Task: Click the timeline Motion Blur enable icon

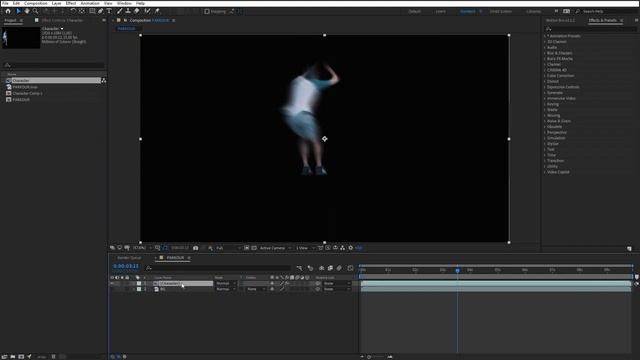Action: point(339,268)
